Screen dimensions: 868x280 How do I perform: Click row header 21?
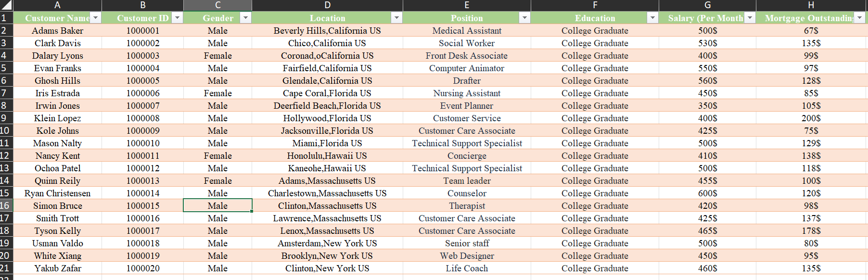[5, 268]
